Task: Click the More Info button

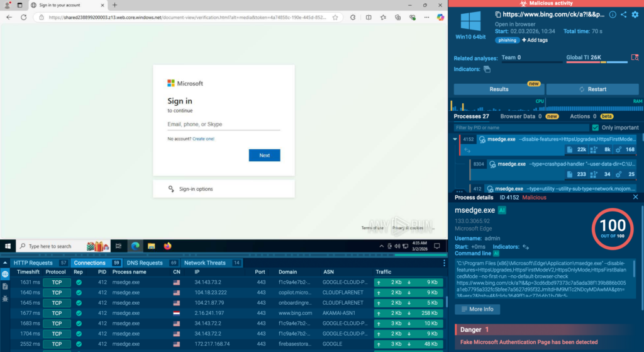Action: point(477,309)
